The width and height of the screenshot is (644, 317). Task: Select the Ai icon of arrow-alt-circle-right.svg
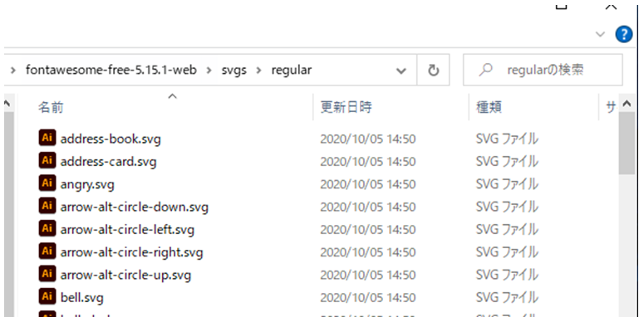click(x=47, y=251)
